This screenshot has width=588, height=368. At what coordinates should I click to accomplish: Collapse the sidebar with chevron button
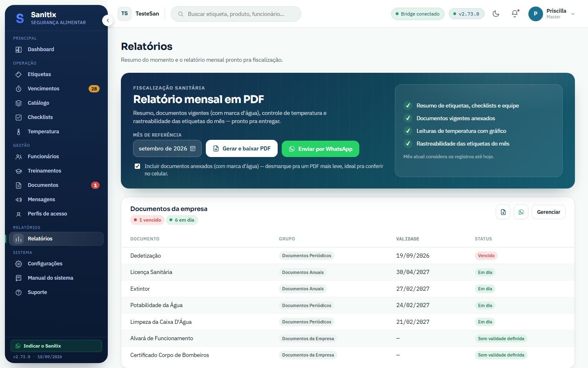[107, 20]
